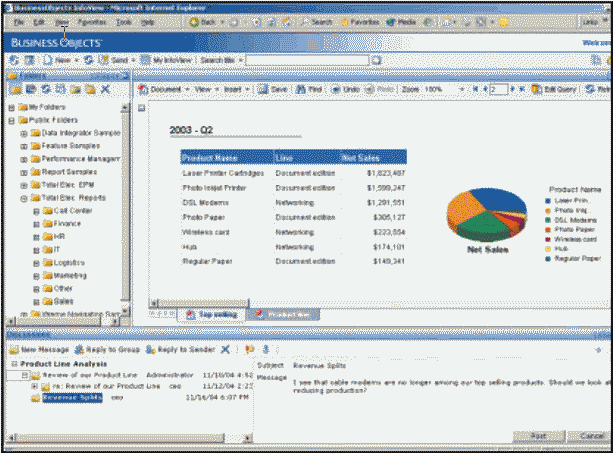Open the IE Favorites toolbar button

coord(360,22)
